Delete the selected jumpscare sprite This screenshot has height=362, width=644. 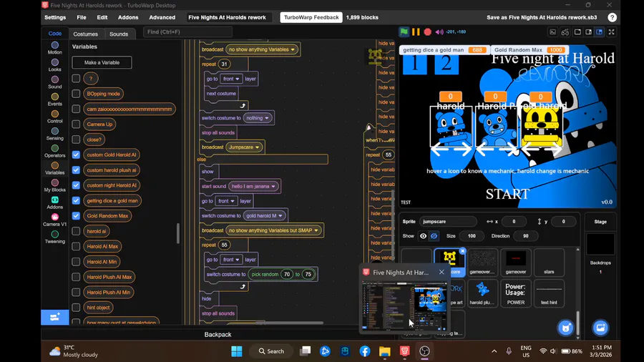point(462,251)
